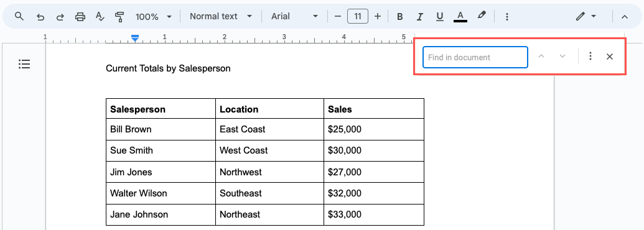Select the East Coast cell
This screenshot has height=230, width=644.
pos(269,129)
